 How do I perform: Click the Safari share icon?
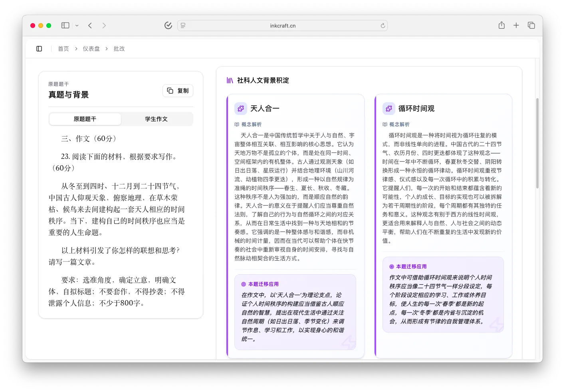[x=501, y=25]
